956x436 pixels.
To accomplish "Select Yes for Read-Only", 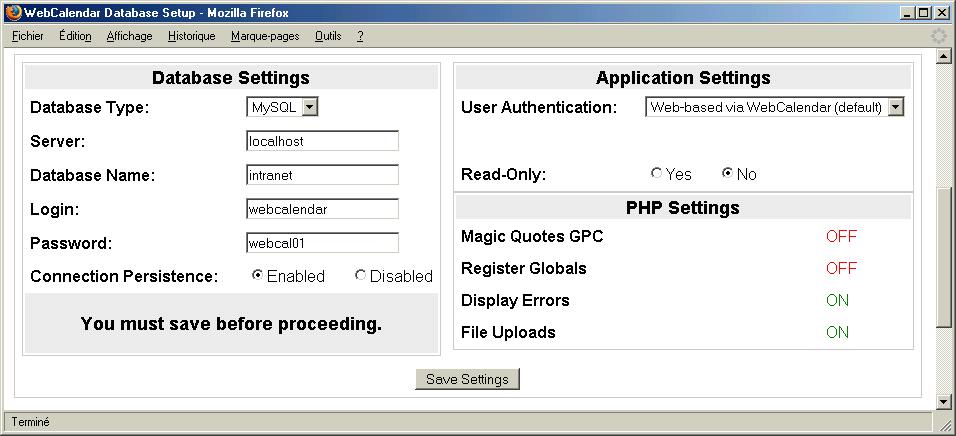I will (x=656, y=173).
